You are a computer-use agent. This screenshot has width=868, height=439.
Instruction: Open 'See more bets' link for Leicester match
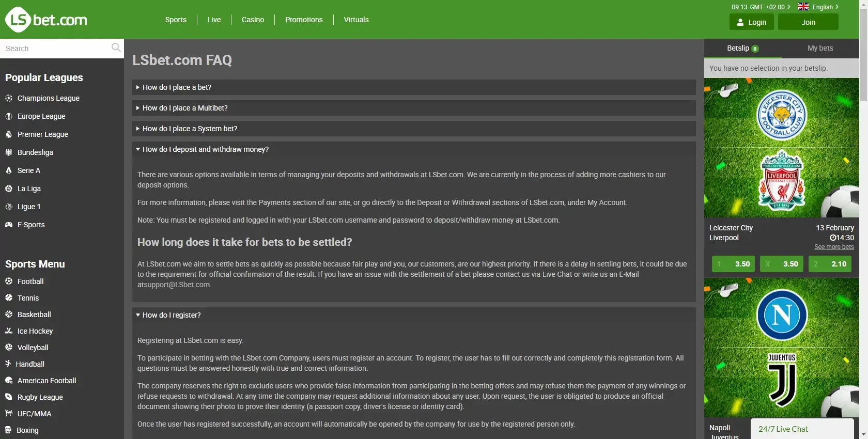tap(834, 247)
